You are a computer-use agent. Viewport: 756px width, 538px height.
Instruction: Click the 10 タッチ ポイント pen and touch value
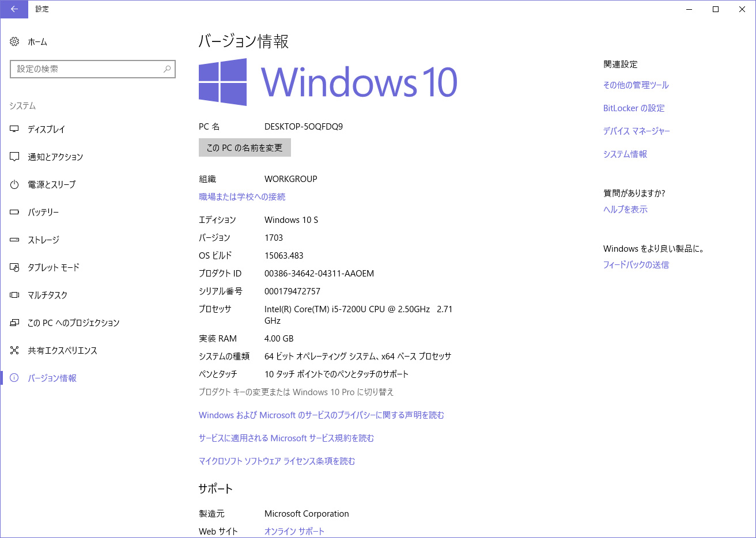tap(337, 374)
